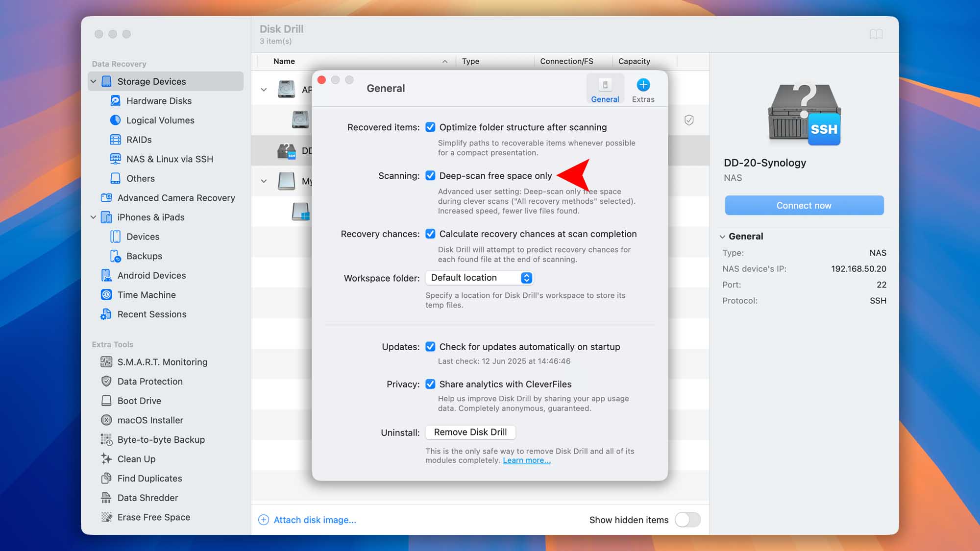Collapse the Storage Devices sidebar group
980x551 pixels.
pyautogui.click(x=94, y=81)
